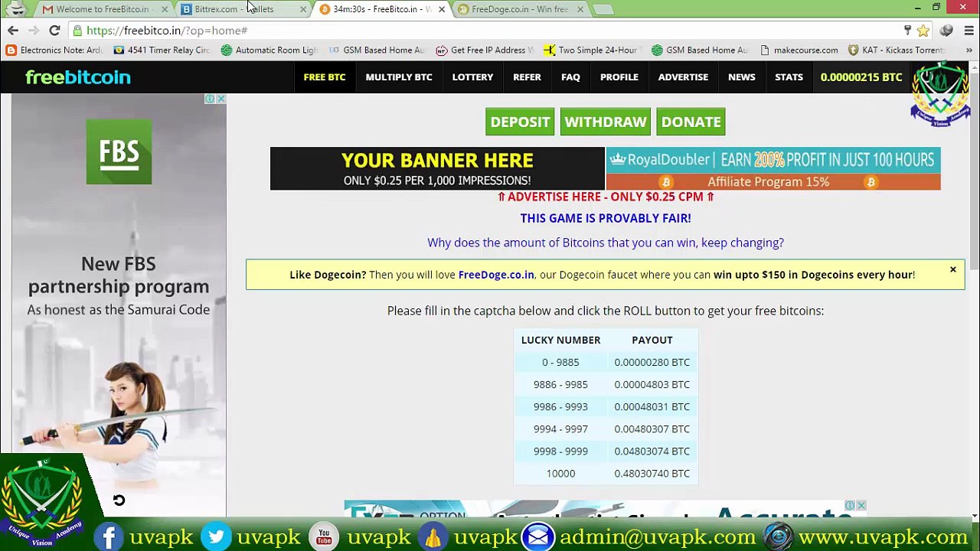Click the FBS partnership program ad
Screen dimensions: 980x551
(119, 306)
